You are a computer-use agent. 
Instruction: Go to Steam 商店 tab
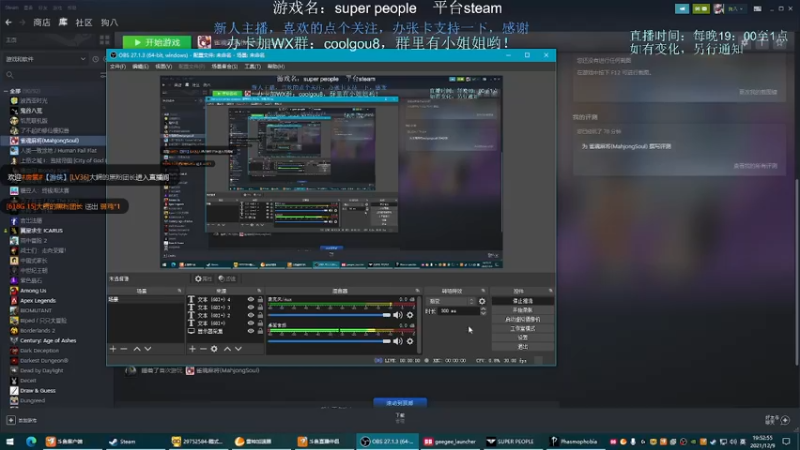point(42,22)
